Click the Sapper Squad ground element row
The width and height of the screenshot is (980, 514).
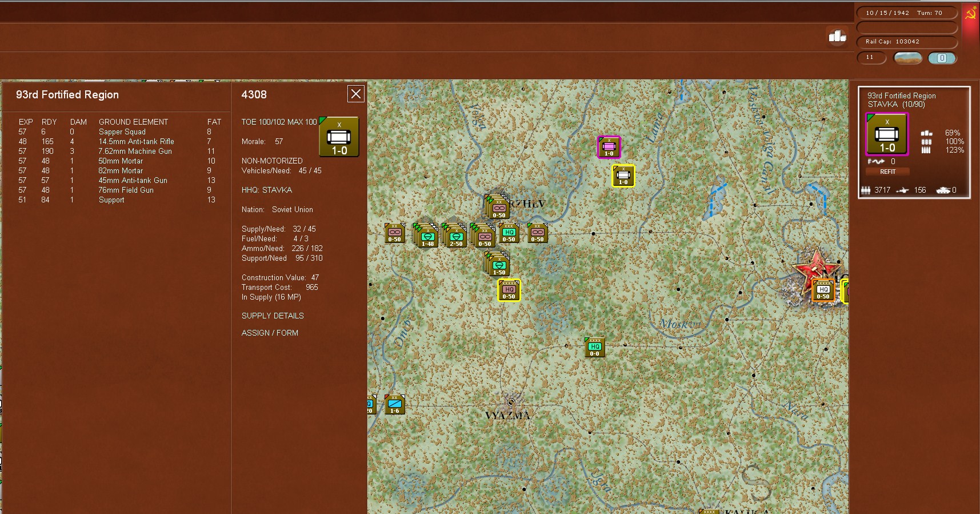(x=120, y=132)
